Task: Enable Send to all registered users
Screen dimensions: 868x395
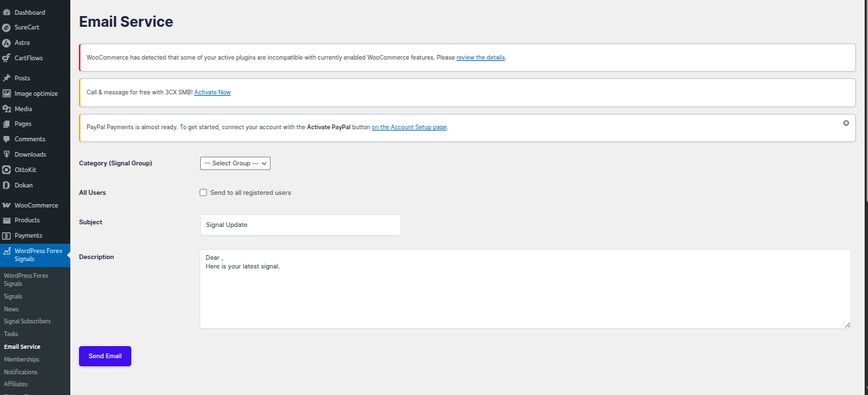Action: click(x=204, y=193)
